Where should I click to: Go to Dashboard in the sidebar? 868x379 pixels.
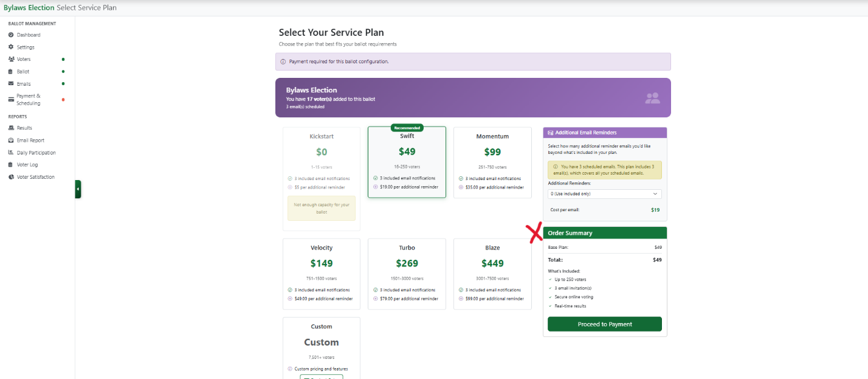tap(29, 35)
